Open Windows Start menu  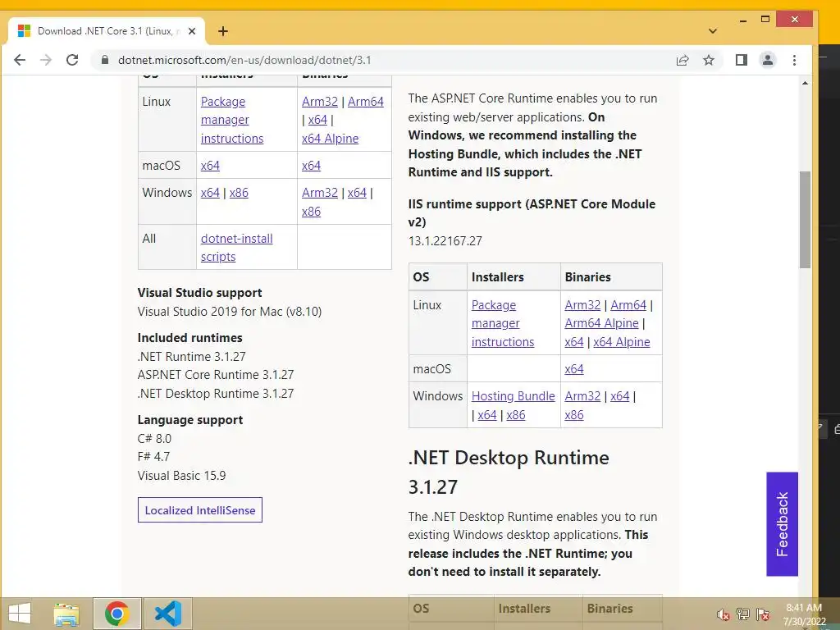[20, 614]
